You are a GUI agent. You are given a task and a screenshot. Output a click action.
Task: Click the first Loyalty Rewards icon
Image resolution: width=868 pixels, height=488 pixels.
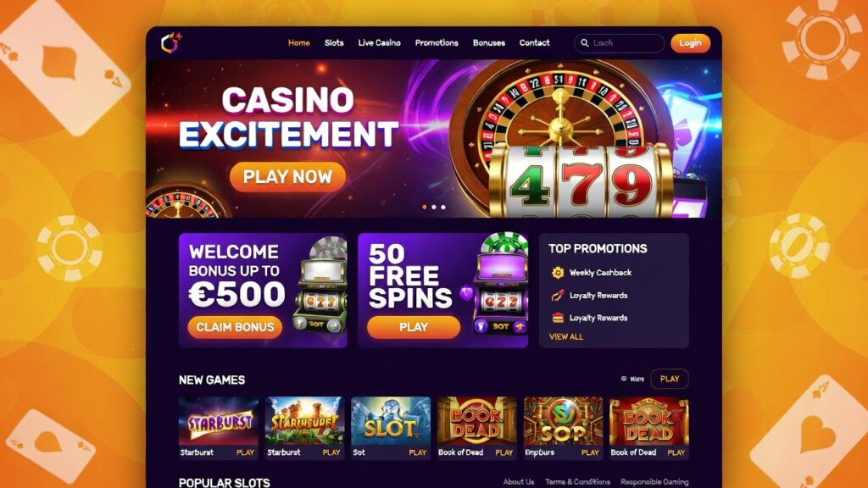558,296
